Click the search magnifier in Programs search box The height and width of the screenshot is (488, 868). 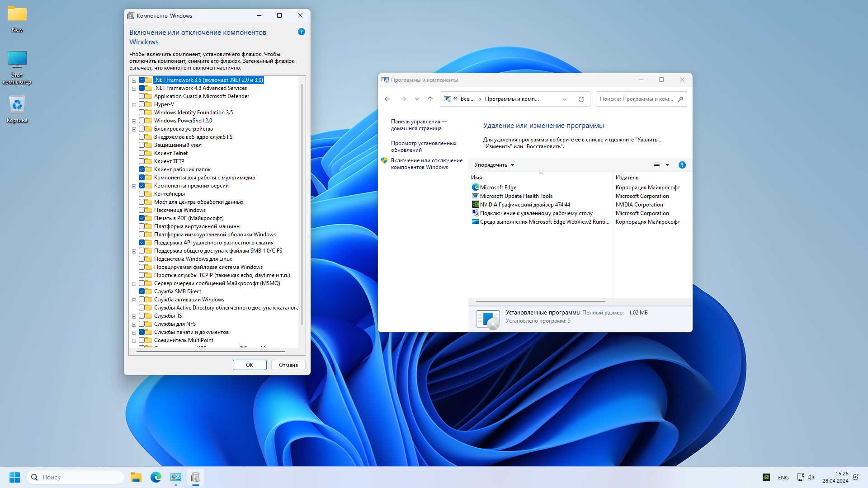point(680,99)
